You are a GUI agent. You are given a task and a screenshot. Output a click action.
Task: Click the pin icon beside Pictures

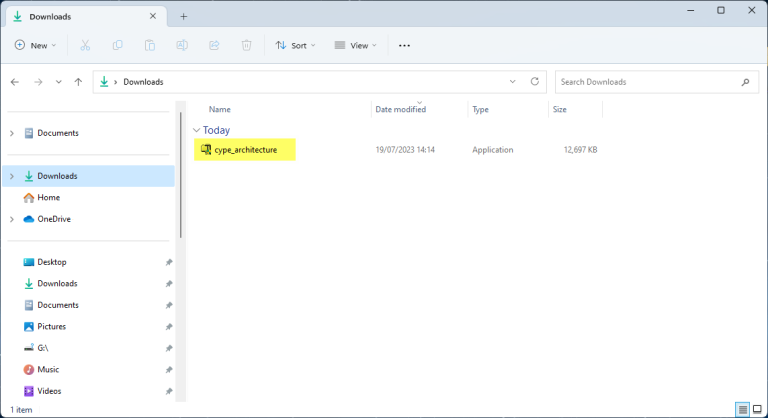coord(168,327)
